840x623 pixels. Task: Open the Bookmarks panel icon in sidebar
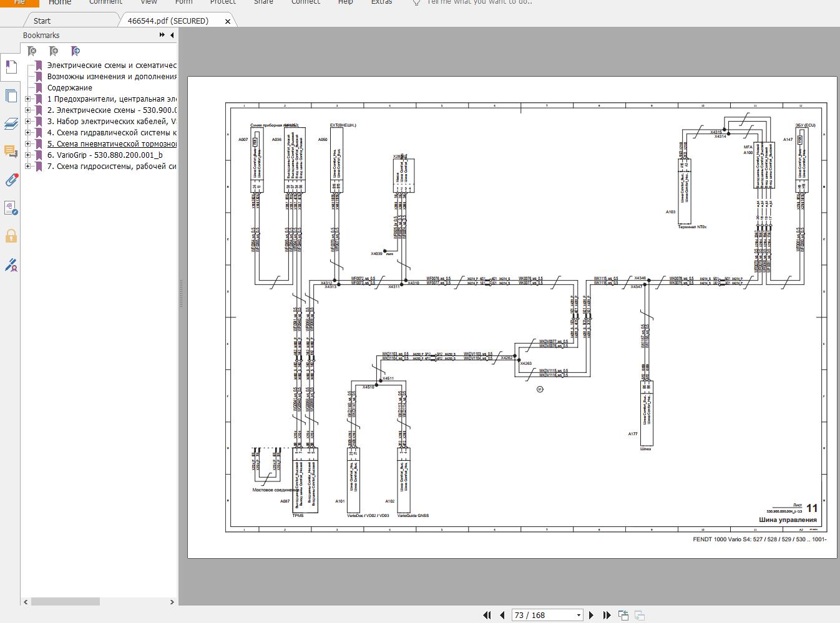tap(10, 65)
